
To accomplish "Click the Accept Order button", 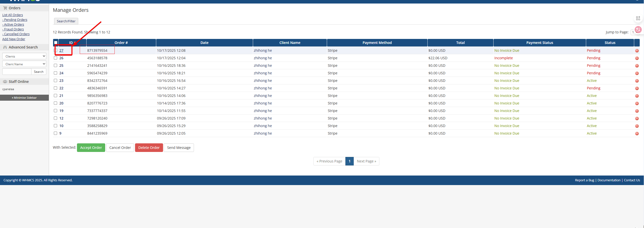I will tap(91, 148).
